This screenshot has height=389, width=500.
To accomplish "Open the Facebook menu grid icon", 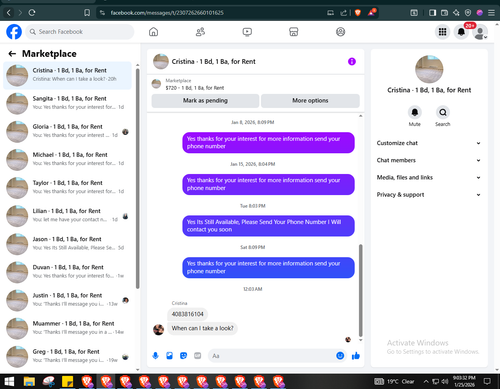I will [x=442, y=32].
